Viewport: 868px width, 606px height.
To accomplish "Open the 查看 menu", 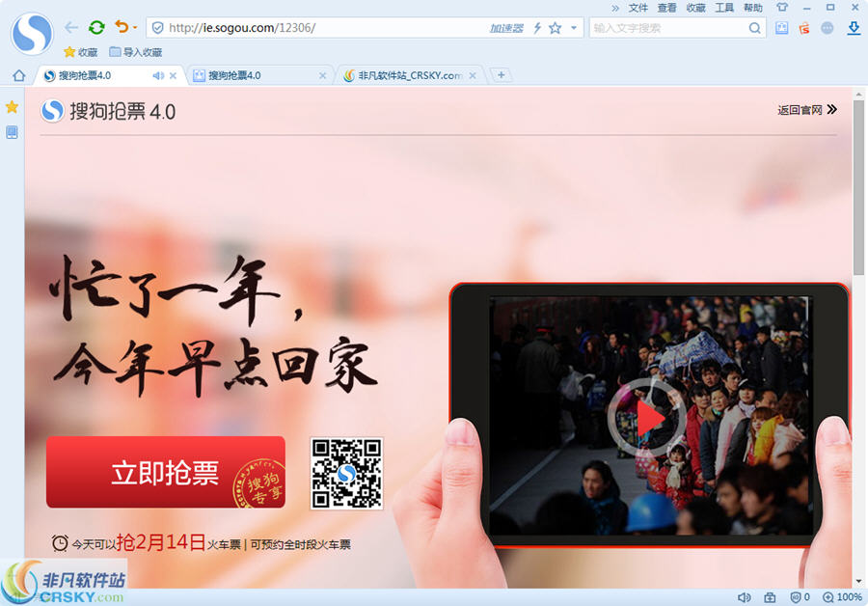I will [666, 8].
